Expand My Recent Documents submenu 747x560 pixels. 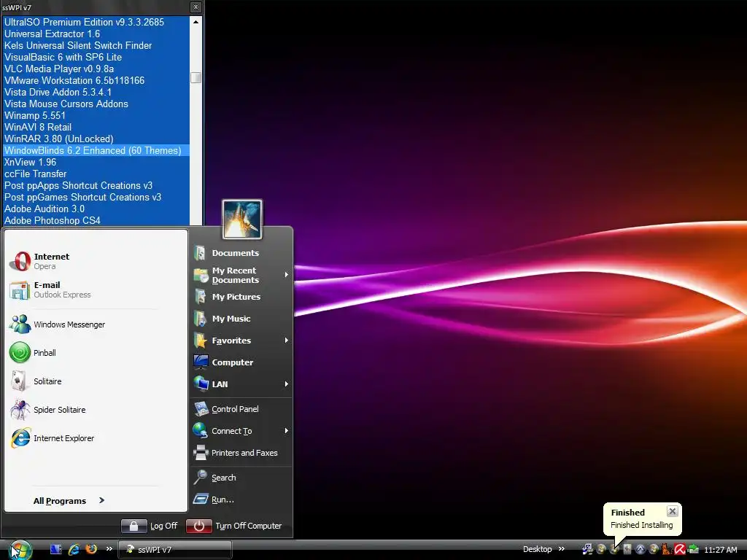point(241,275)
